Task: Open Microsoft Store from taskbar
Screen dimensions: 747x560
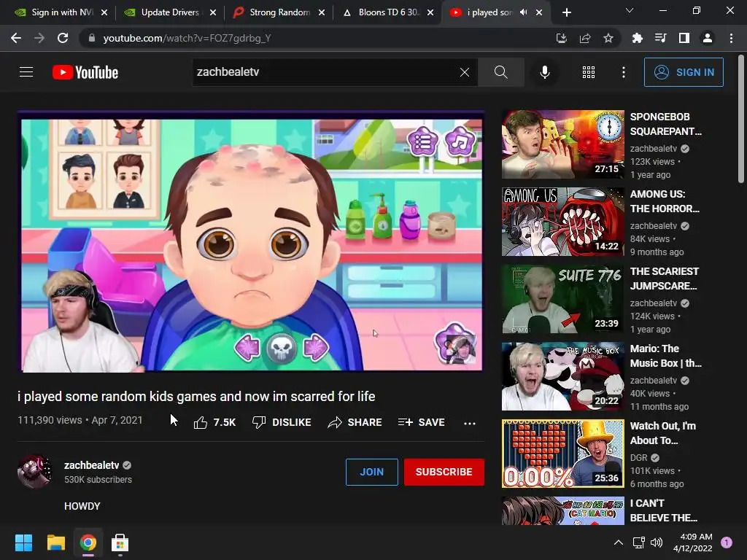Action: click(x=120, y=542)
